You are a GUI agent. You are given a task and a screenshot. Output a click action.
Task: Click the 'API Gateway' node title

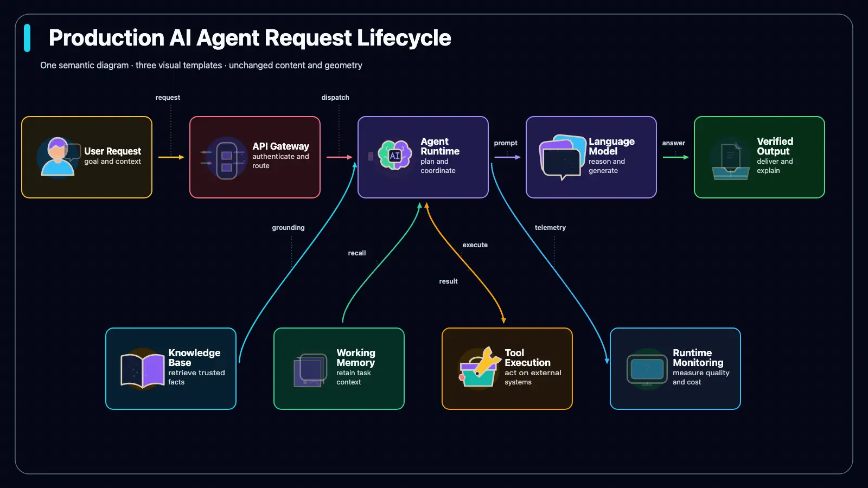point(280,146)
